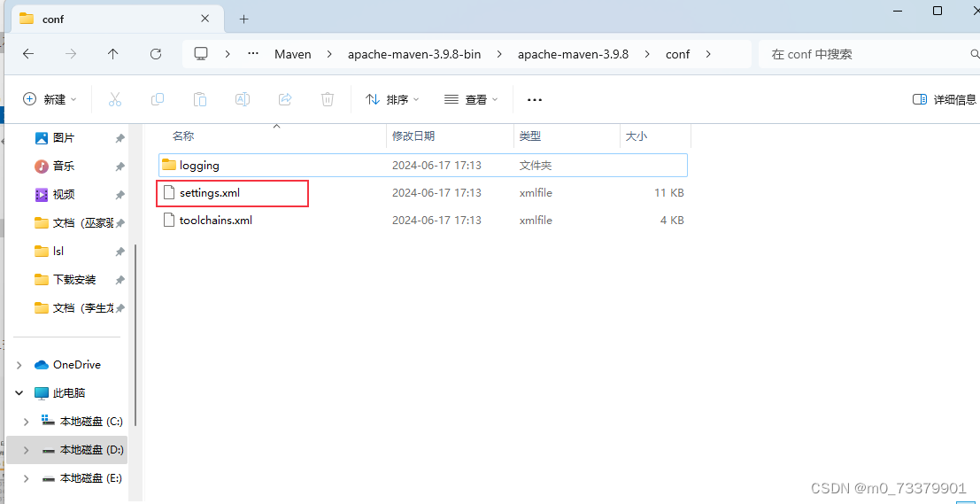The image size is (980, 504).
Task: Open 文档 (李生龙 folder in sidebar
Action: point(82,307)
